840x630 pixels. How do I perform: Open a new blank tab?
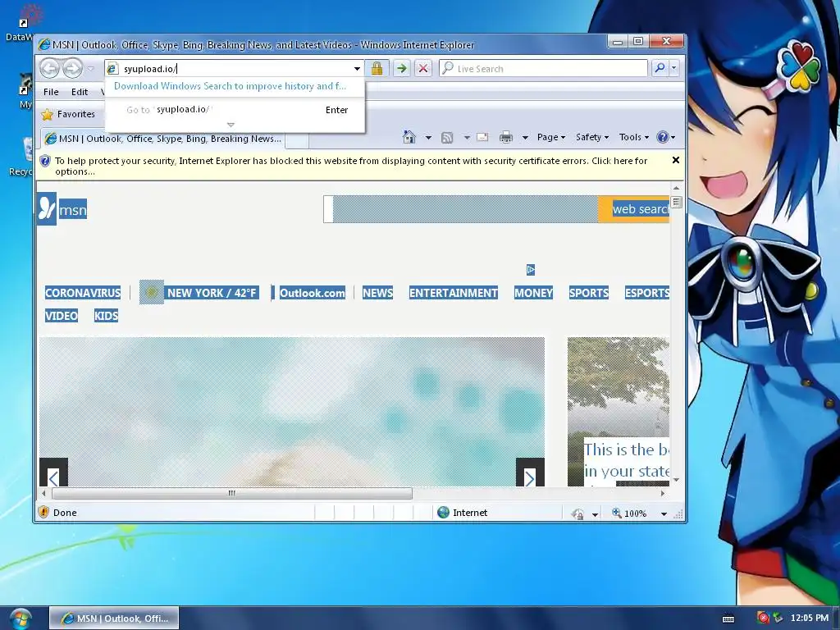tap(297, 139)
